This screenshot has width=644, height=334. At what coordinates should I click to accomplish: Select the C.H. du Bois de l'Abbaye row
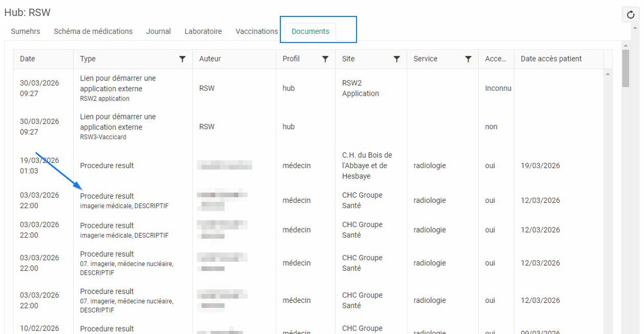click(367, 165)
